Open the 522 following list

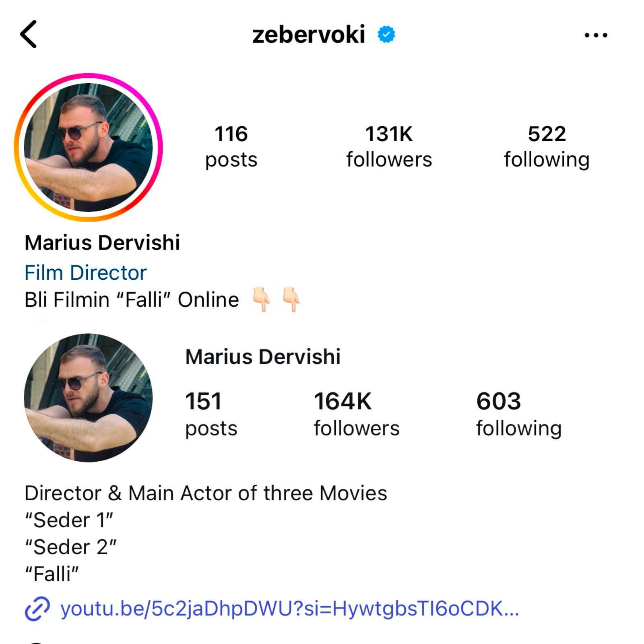(x=547, y=147)
